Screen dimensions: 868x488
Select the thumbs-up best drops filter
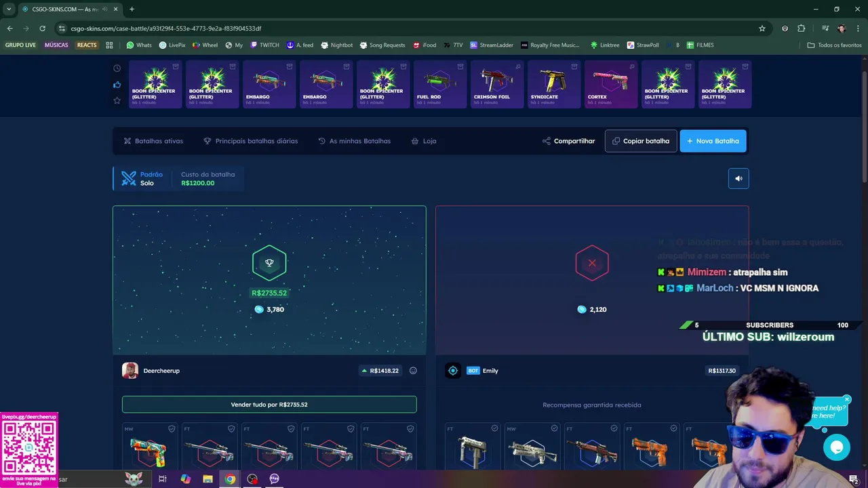click(x=117, y=85)
